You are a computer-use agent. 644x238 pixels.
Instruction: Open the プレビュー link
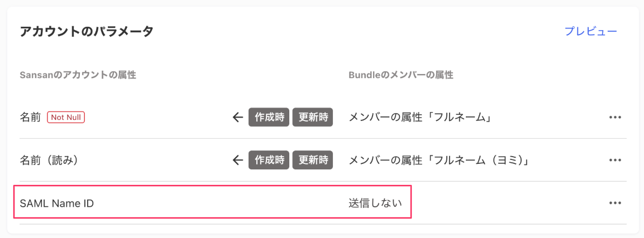(590, 31)
